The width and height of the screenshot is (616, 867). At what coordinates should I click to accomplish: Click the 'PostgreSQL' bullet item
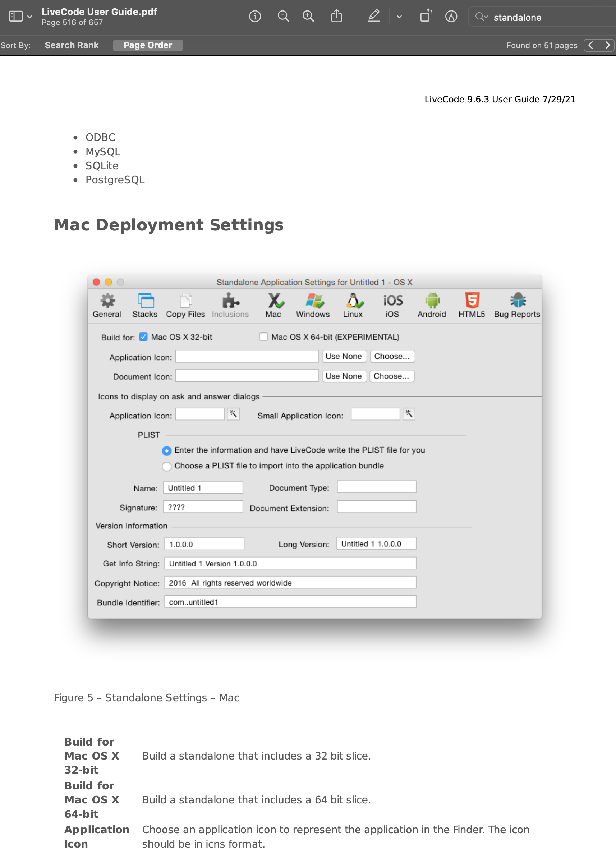pyautogui.click(x=115, y=180)
